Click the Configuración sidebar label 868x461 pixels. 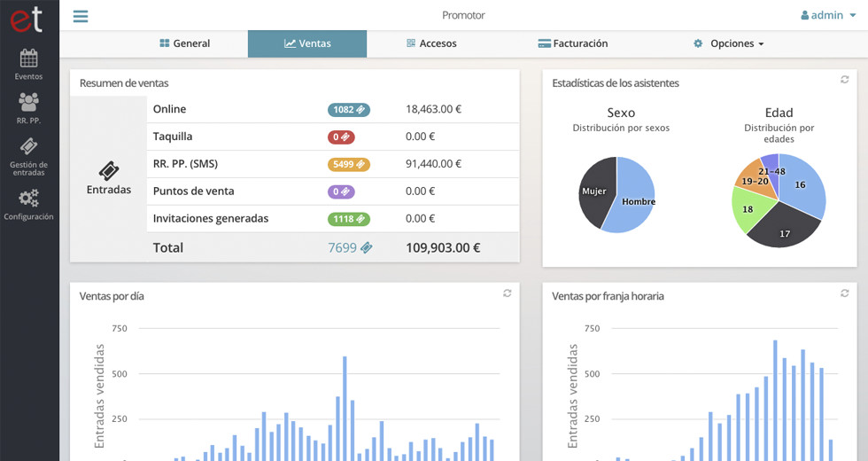coord(28,216)
